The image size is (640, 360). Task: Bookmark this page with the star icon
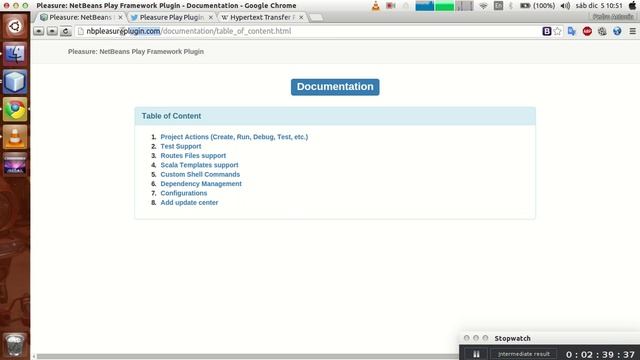coord(557,31)
